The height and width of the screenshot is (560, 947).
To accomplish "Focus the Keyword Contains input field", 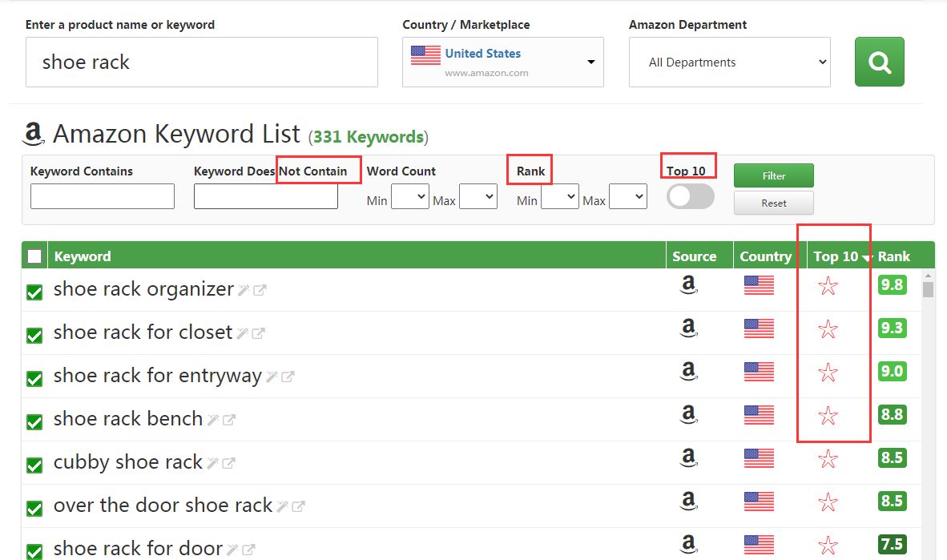I will (x=103, y=196).
